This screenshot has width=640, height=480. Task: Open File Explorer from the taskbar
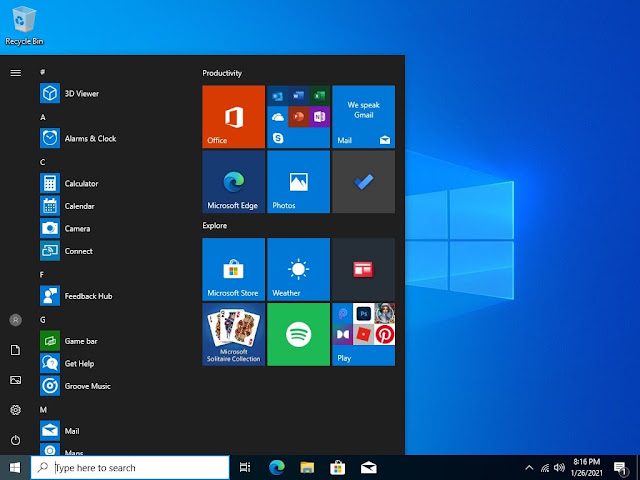coord(307,467)
